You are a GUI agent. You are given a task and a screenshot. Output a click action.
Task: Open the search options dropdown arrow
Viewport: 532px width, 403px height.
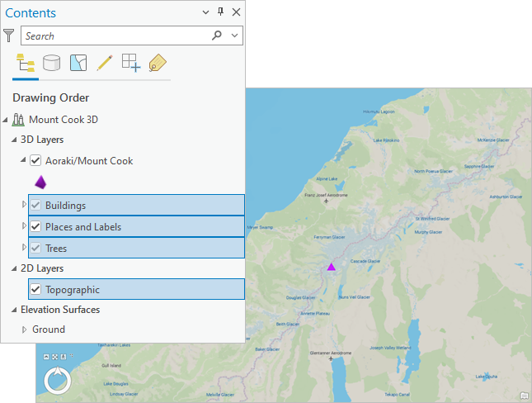(x=235, y=36)
